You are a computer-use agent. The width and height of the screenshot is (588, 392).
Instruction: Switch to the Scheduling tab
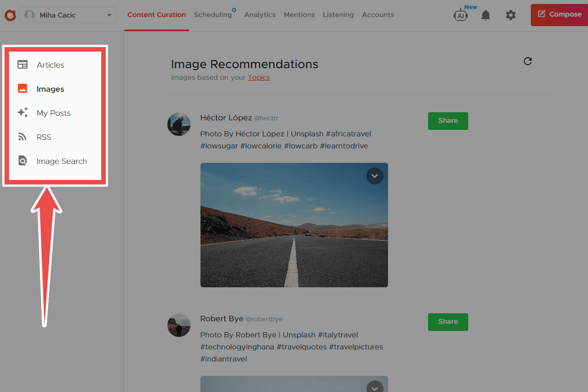213,15
